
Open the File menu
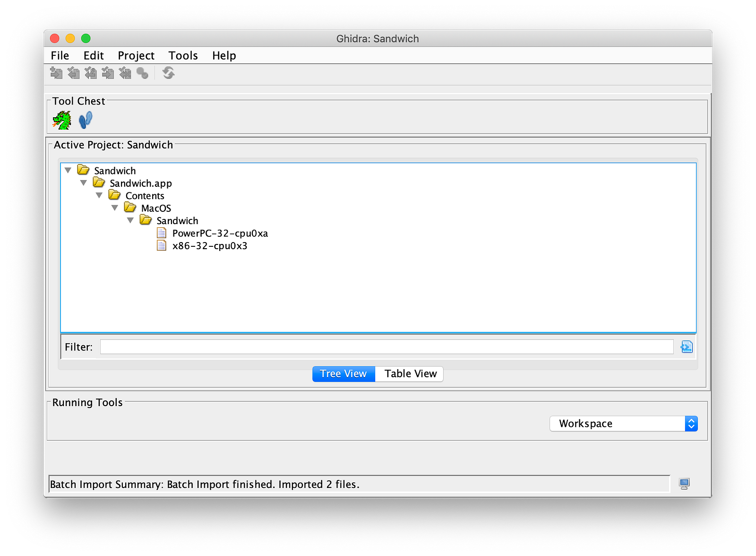(60, 56)
